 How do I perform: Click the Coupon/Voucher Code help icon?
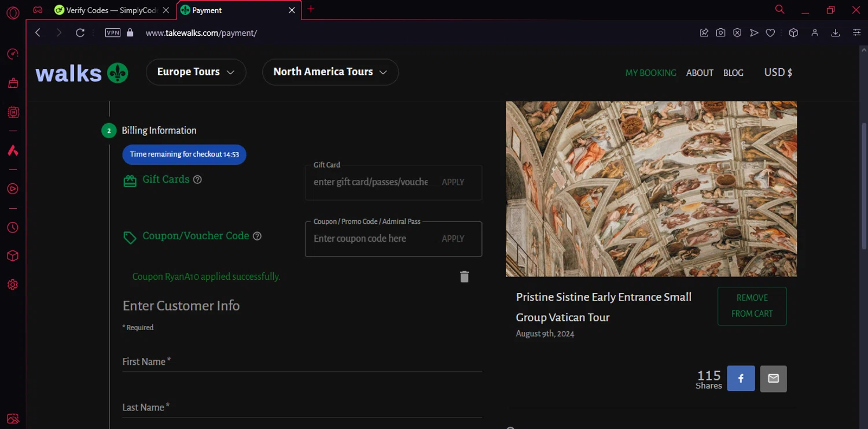pyautogui.click(x=258, y=236)
